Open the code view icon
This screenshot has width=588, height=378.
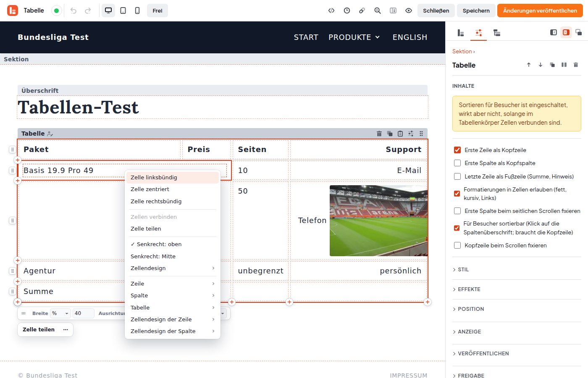point(331,10)
